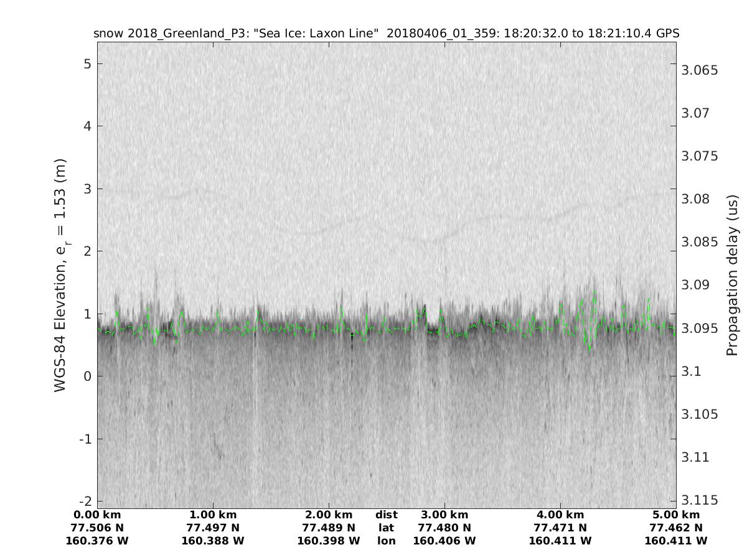Click the 4.00 km x-axis tick label
This screenshot has height=560, width=747.
pyautogui.click(x=560, y=515)
